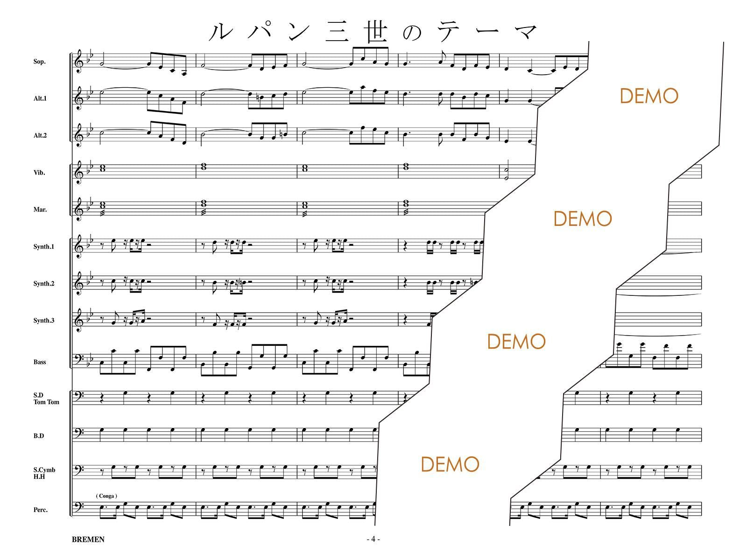Select the S.D Tom Tom label
Image resolution: width=747 pixels, height=560 pixels.
click(x=46, y=398)
